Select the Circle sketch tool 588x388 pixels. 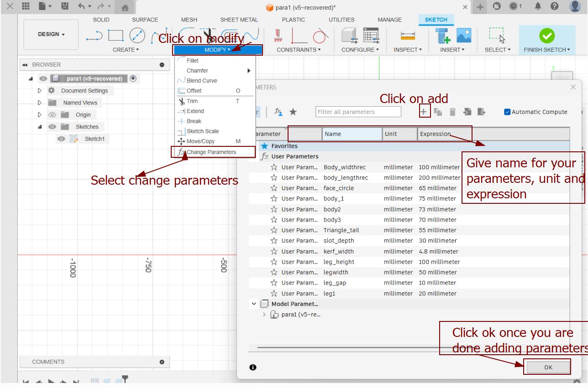[137, 36]
